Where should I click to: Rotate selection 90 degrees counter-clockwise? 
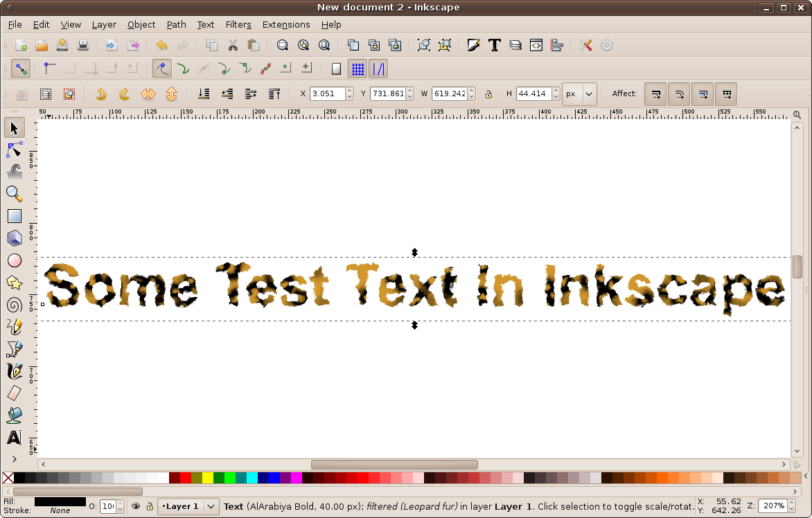pos(101,94)
